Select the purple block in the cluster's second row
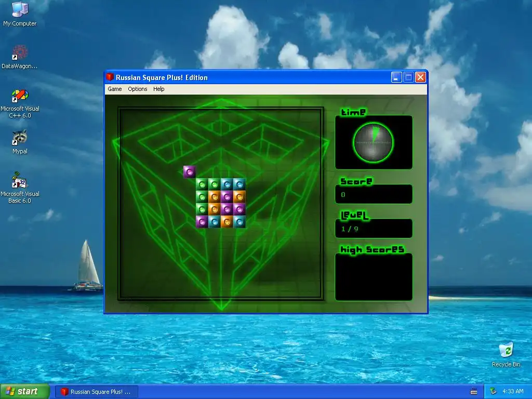Image resolution: width=532 pixels, height=399 pixels. click(x=227, y=197)
